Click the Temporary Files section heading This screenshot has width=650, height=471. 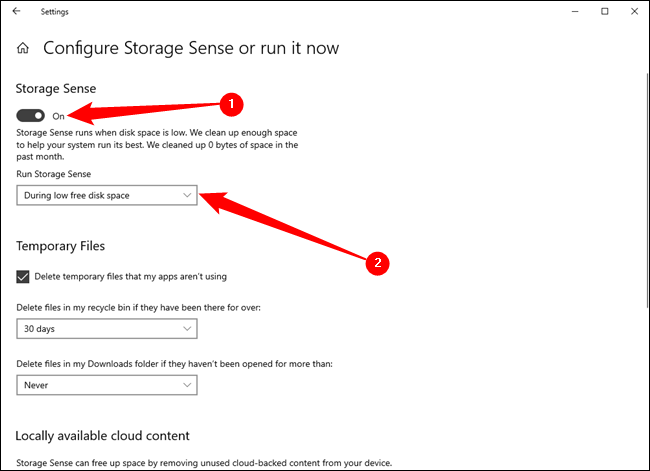coord(61,246)
